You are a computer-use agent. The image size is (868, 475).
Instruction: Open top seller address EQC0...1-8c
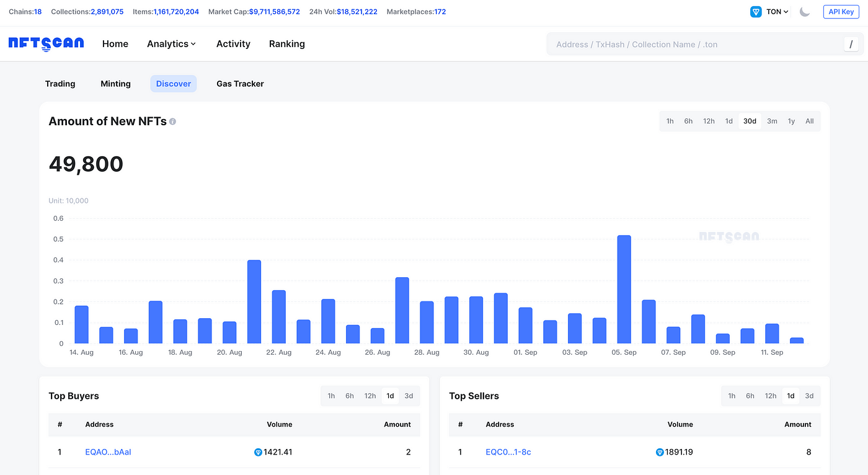[x=508, y=452]
